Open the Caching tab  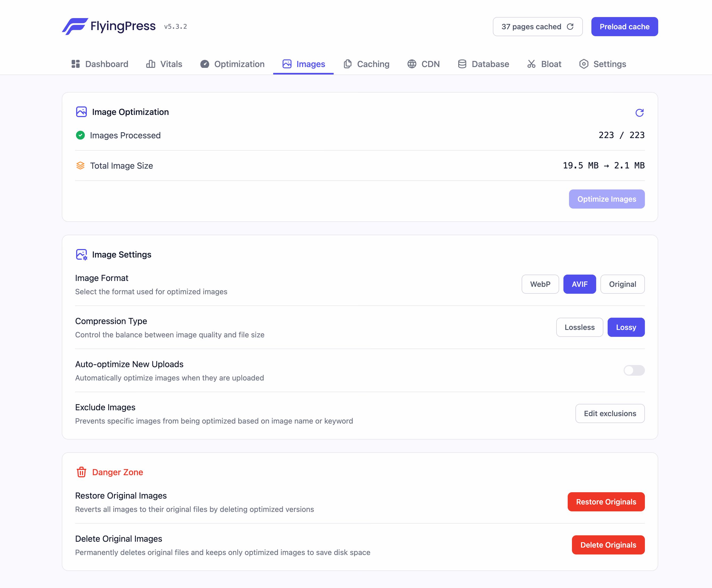coord(366,64)
